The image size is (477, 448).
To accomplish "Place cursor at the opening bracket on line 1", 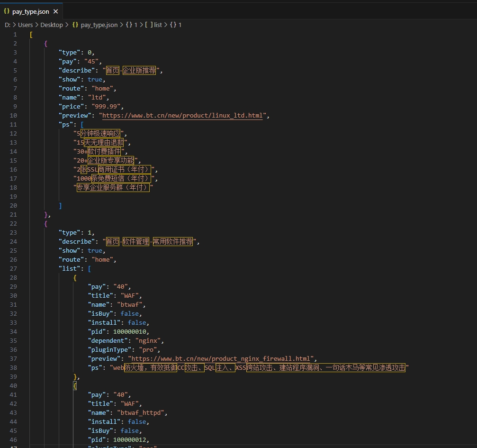I will coord(31,35).
